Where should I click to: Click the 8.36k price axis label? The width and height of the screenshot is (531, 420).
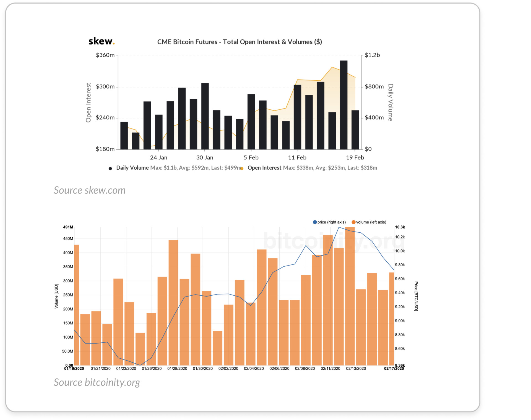400,365
